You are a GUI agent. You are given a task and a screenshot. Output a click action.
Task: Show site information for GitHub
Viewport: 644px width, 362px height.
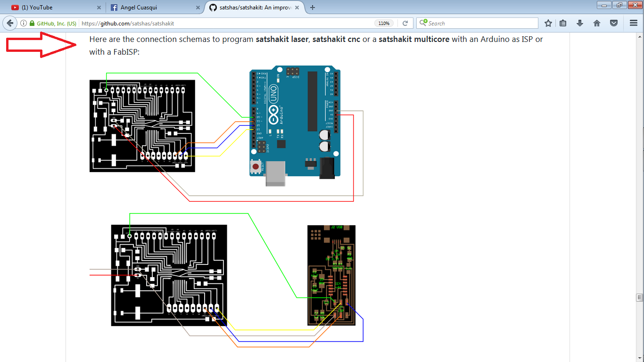(23, 23)
